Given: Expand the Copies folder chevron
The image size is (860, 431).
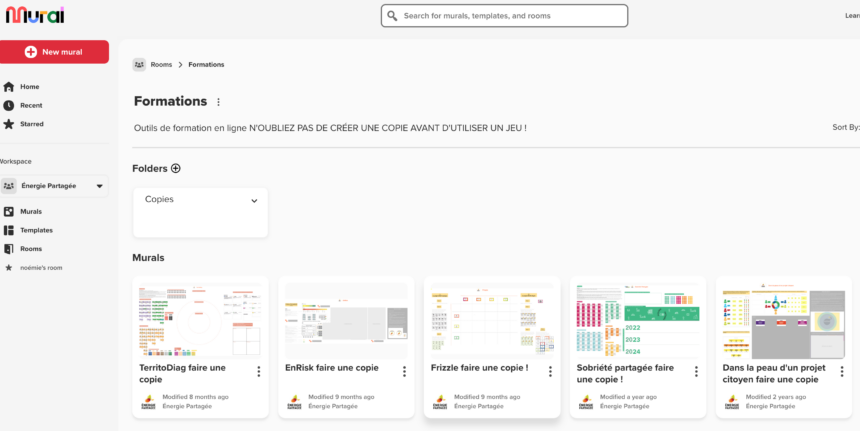Looking at the screenshot, I should click(x=254, y=201).
